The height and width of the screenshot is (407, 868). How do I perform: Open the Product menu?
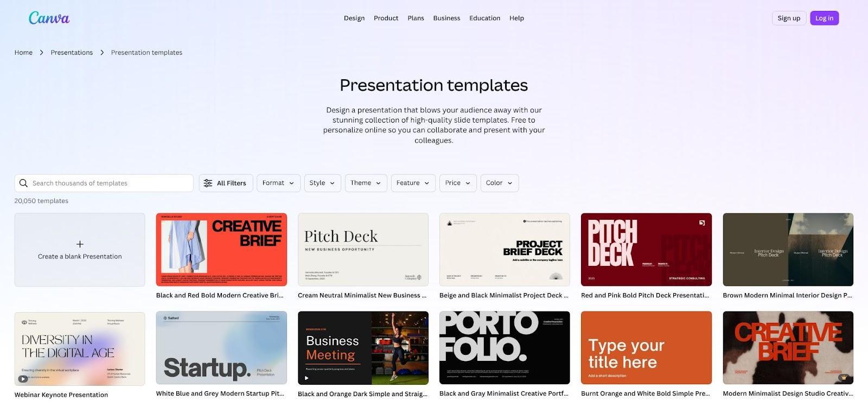(x=386, y=18)
